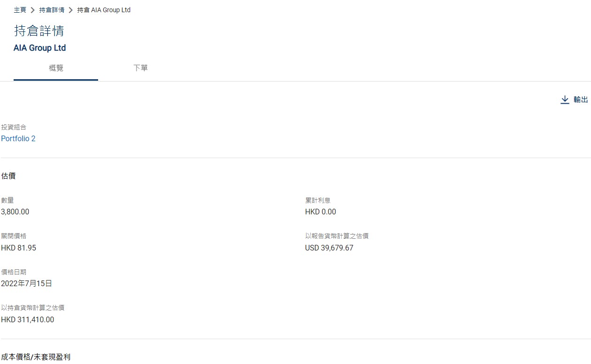Open 持倉詳情 breadcrumb link

52,10
